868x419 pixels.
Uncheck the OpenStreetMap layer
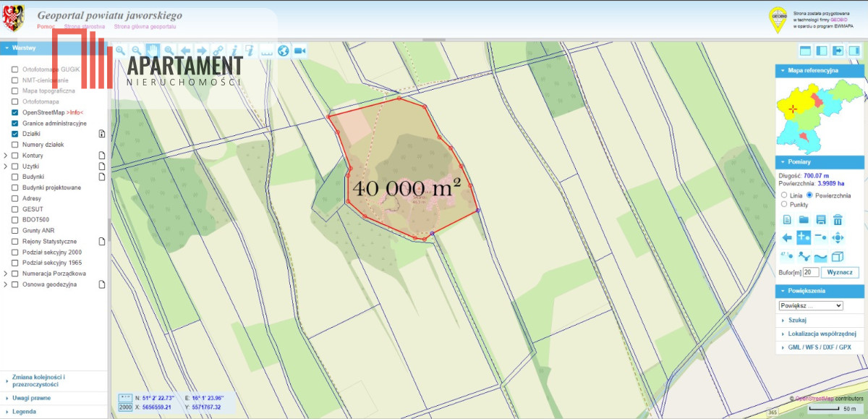[14, 113]
